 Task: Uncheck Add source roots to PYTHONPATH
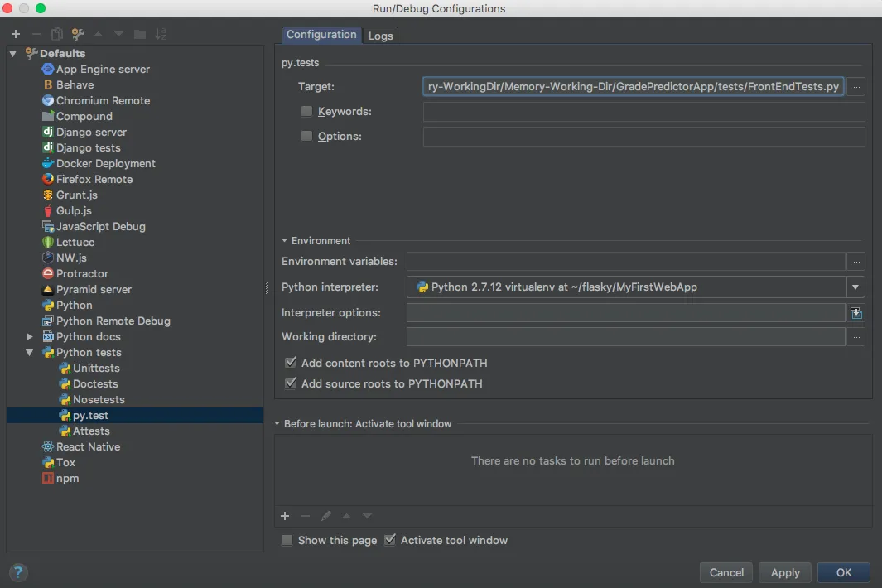(x=290, y=383)
